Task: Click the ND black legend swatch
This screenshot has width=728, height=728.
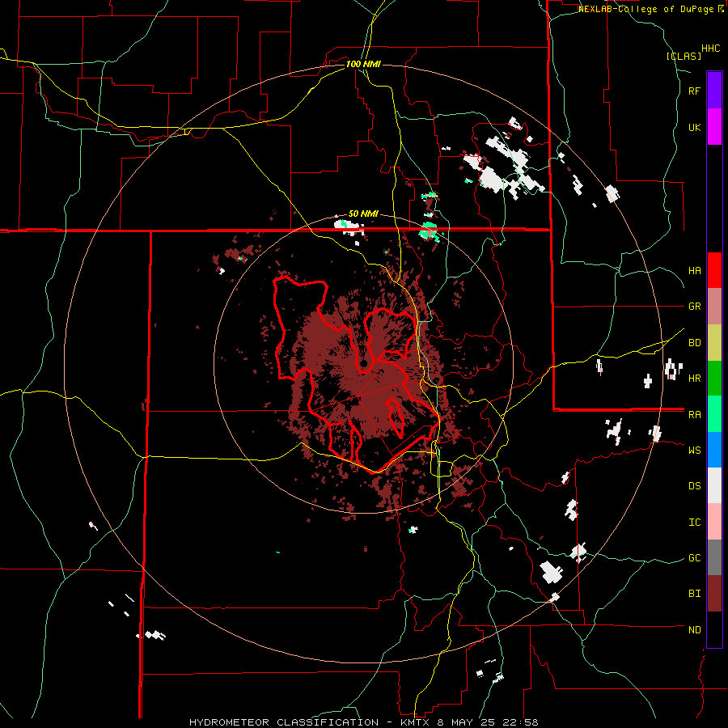Action: [x=714, y=629]
